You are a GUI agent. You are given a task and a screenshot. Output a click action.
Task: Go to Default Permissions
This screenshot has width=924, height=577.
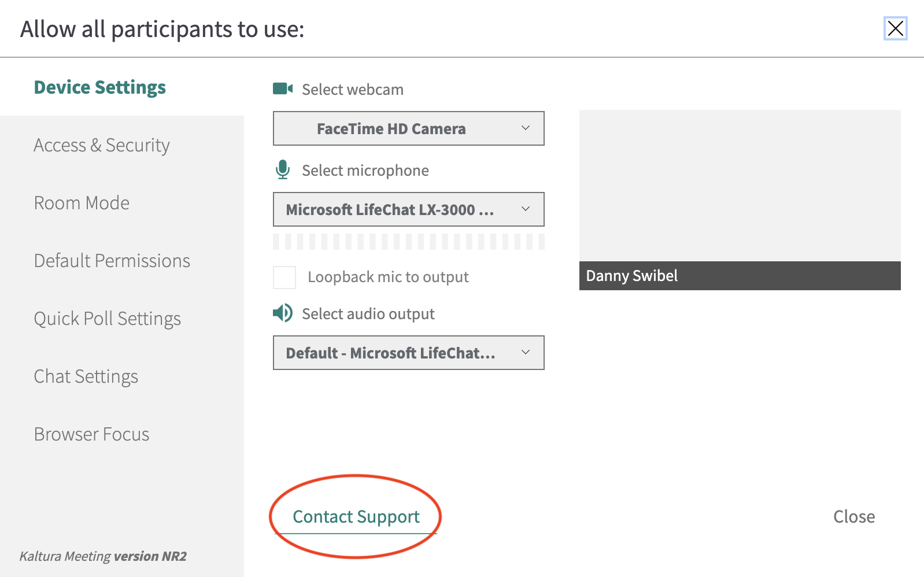(112, 261)
